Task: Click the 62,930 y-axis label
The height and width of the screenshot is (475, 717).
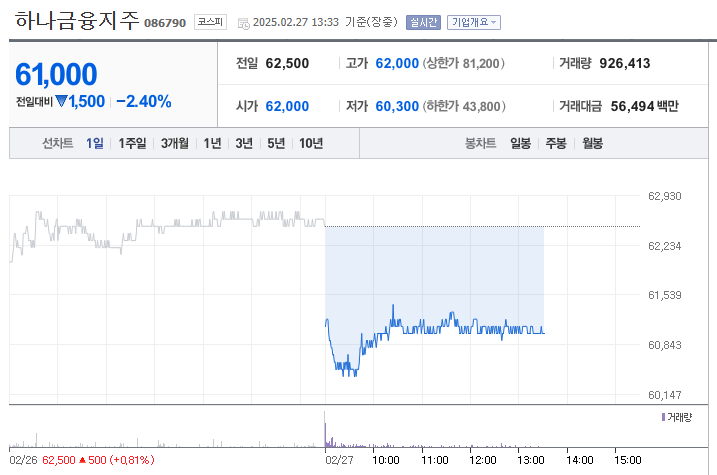Action: tap(664, 196)
